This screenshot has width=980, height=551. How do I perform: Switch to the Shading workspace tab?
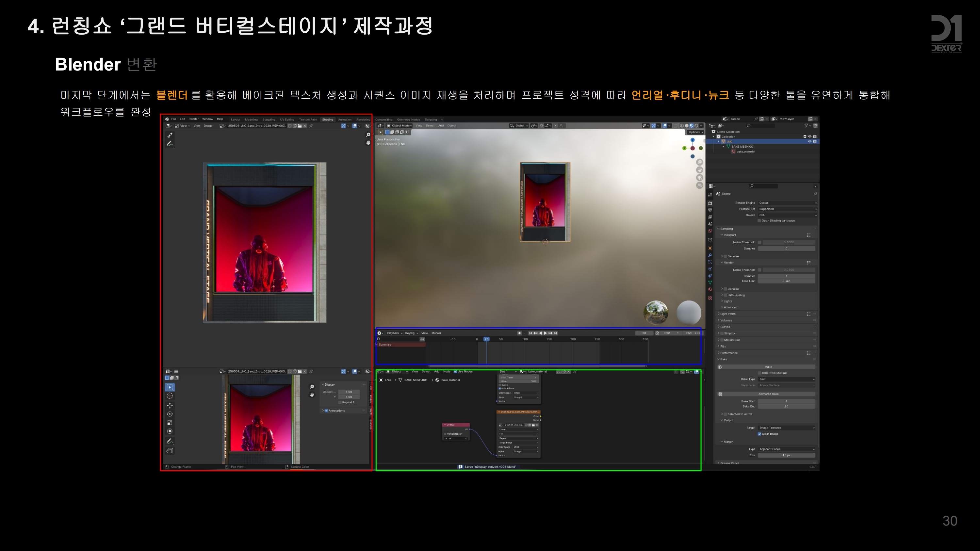[x=328, y=120]
